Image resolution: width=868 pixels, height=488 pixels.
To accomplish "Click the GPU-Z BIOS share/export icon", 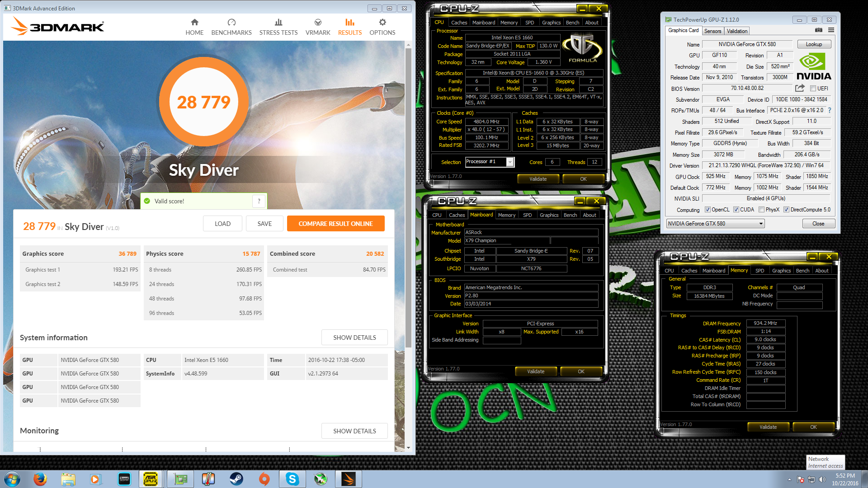I will pyautogui.click(x=800, y=88).
